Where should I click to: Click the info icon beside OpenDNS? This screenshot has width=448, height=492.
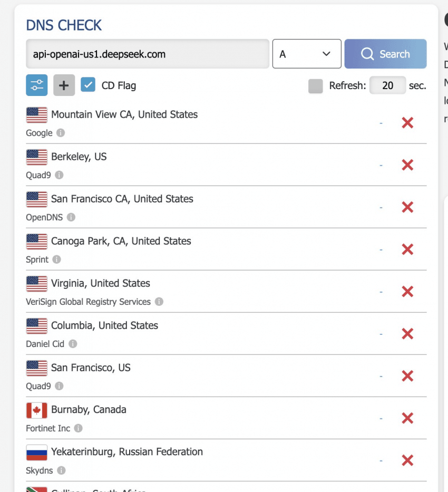coord(71,217)
